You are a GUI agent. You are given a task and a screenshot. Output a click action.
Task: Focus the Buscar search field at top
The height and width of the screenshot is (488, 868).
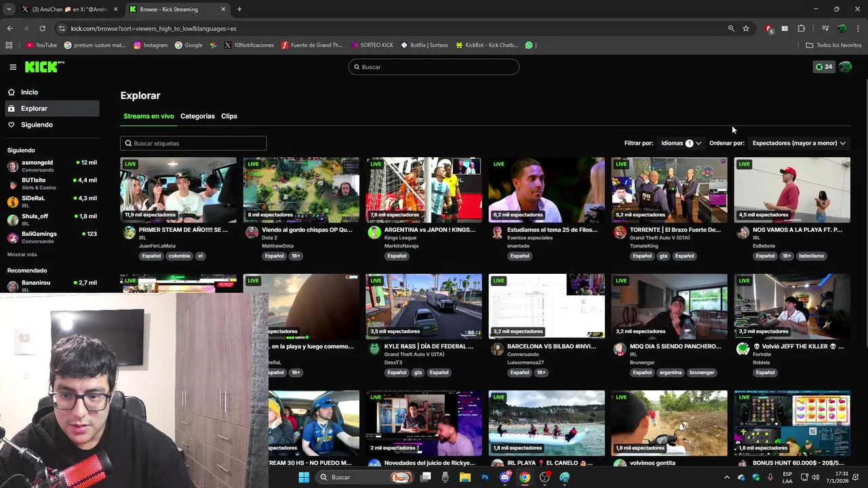(434, 67)
